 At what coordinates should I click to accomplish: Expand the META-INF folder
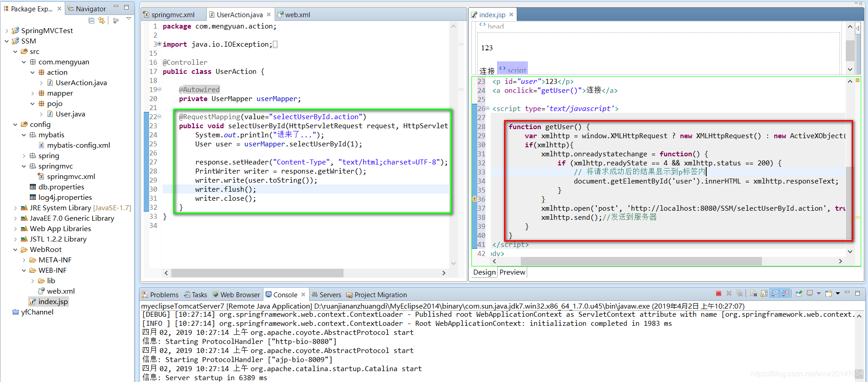click(x=24, y=260)
